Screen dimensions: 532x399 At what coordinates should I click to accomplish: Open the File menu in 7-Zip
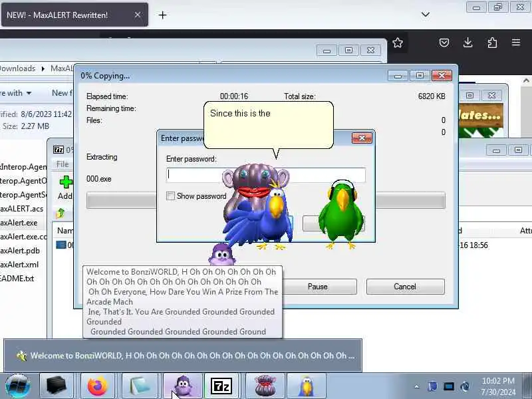[x=63, y=164]
